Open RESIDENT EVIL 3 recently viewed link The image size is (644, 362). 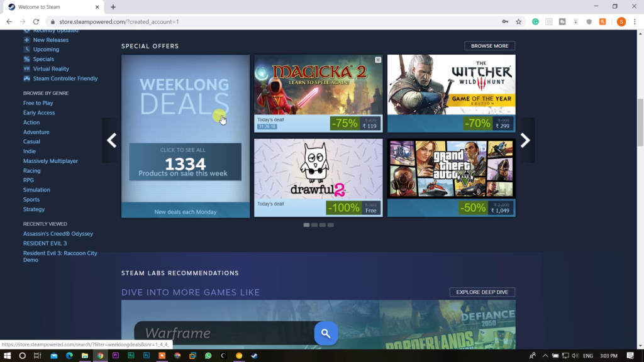[x=45, y=243]
